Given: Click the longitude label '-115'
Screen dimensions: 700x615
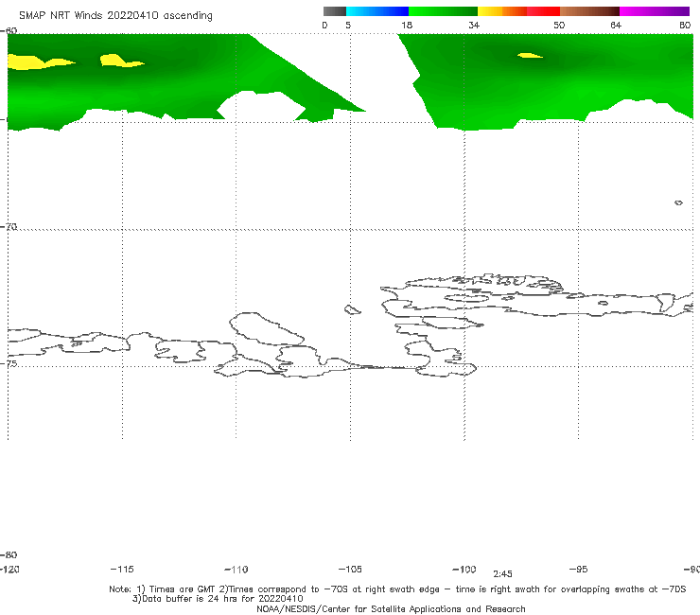Looking at the screenshot, I should [x=122, y=569].
